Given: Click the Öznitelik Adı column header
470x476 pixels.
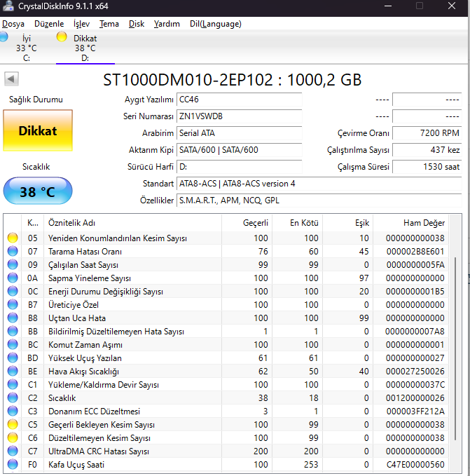Looking at the screenshot, I should click(x=133, y=223).
